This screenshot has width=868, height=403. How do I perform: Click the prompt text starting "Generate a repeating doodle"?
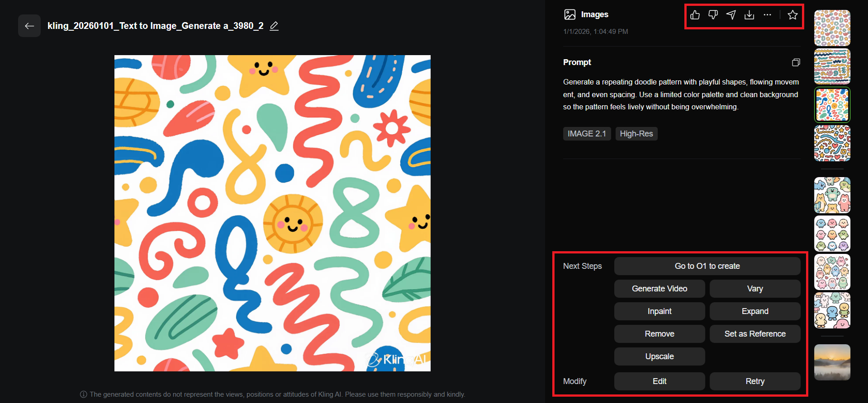pos(681,94)
